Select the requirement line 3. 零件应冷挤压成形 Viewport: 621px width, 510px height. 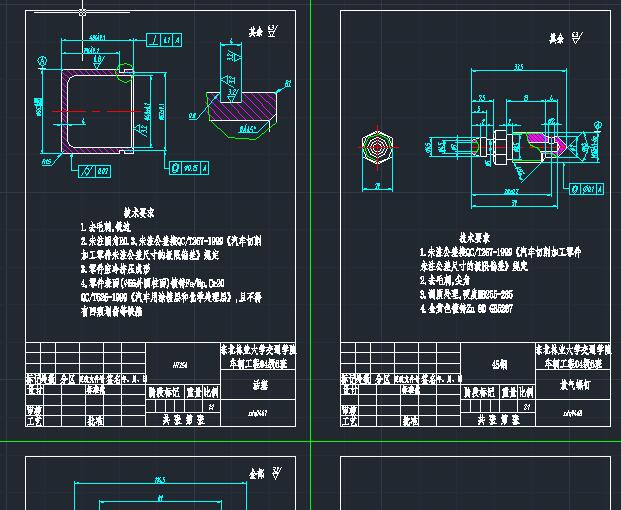pos(116,269)
